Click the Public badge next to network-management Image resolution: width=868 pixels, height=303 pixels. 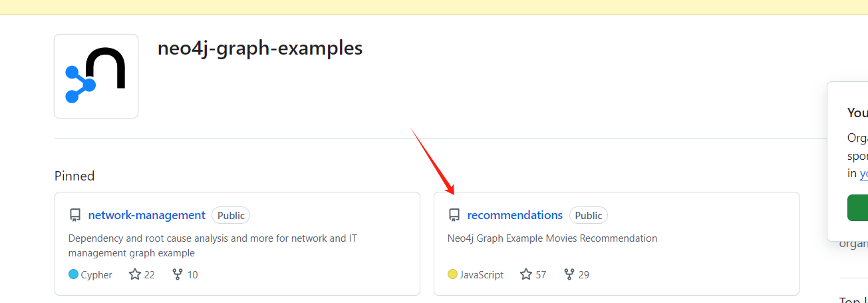click(x=231, y=215)
